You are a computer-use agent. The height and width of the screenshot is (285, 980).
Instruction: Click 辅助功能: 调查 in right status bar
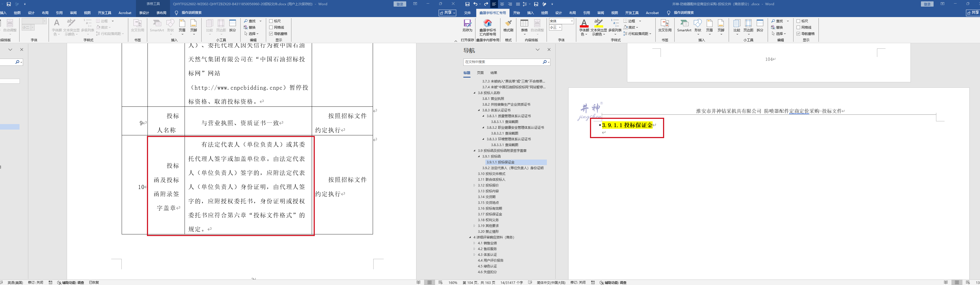[613, 283]
